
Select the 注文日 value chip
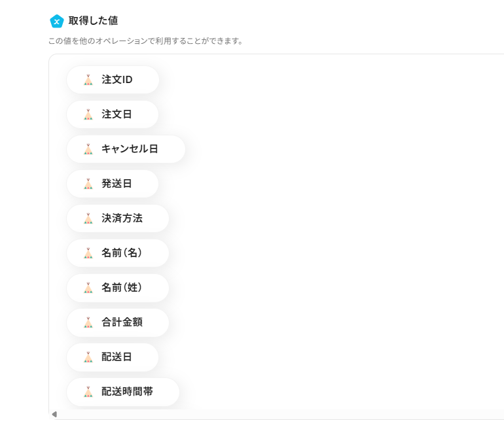[113, 114]
